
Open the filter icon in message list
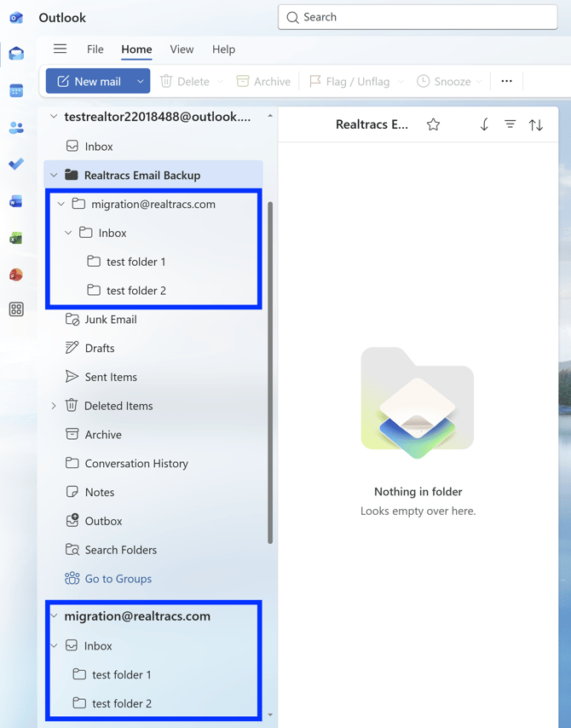(x=510, y=124)
